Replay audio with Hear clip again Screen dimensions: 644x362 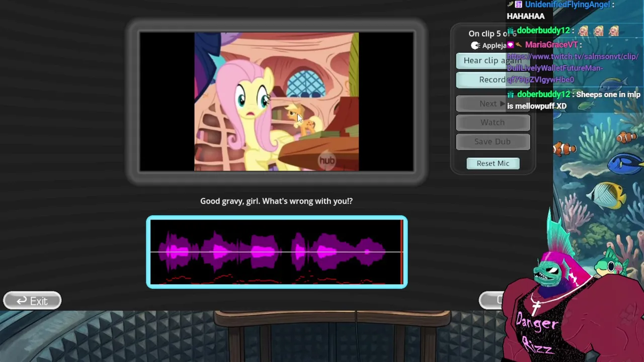(x=493, y=61)
